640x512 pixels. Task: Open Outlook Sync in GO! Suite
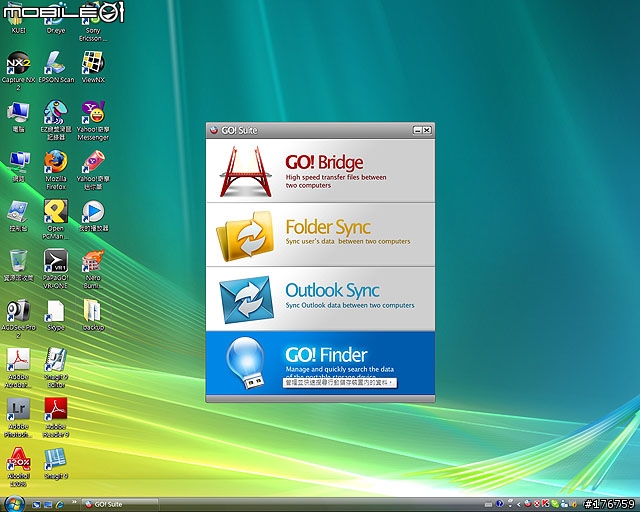click(320, 299)
